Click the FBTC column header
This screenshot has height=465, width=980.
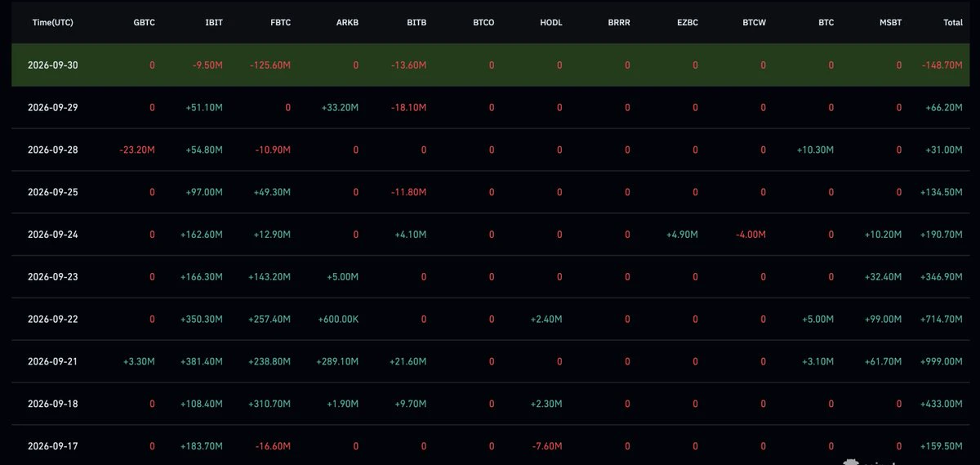coord(280,23)
